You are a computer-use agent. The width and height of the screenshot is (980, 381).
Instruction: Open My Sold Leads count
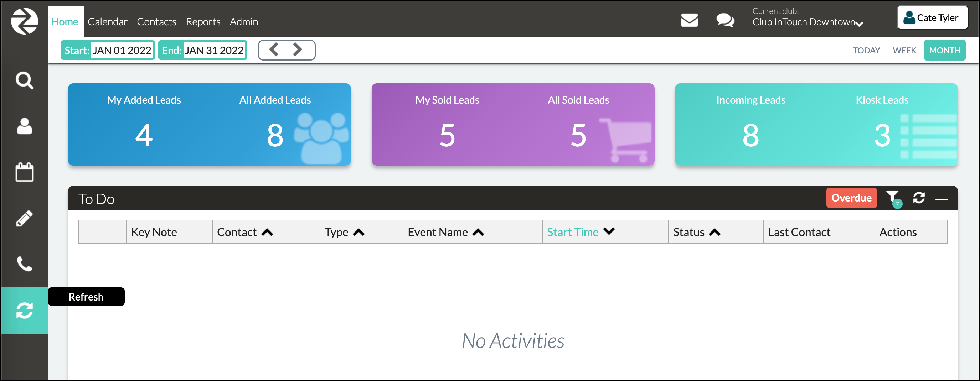point(447,135)
